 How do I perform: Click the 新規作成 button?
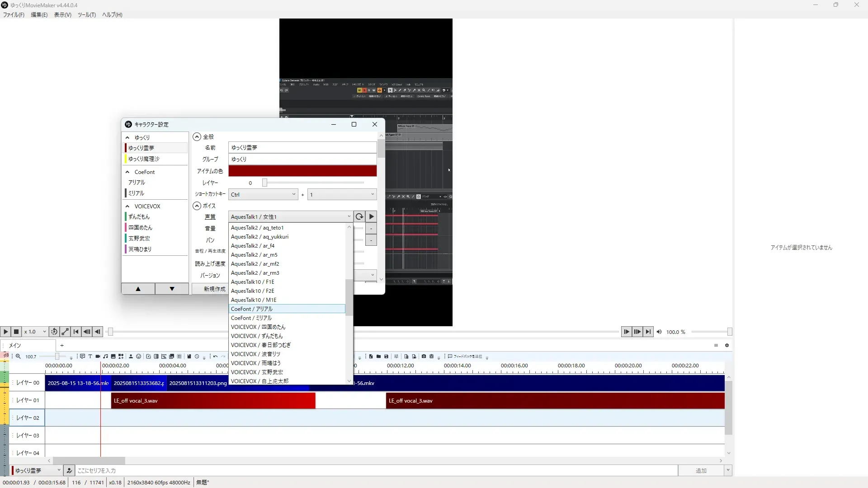click(214, 289)
